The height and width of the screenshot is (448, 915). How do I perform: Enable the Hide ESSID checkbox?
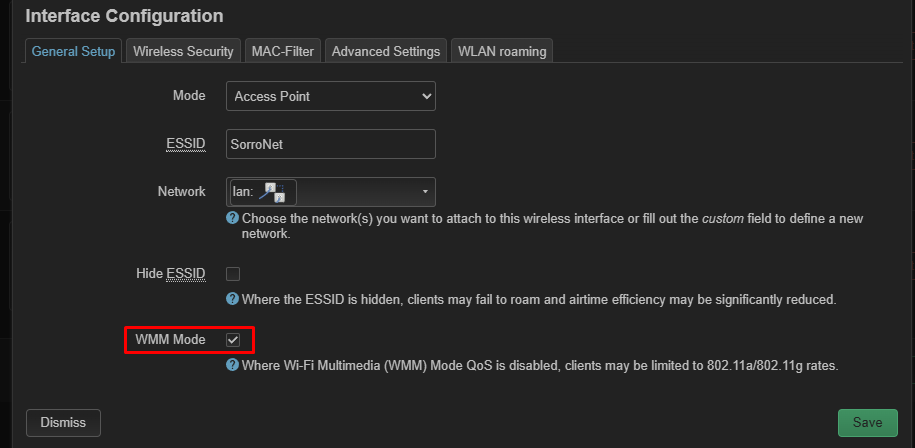point(233,274)
